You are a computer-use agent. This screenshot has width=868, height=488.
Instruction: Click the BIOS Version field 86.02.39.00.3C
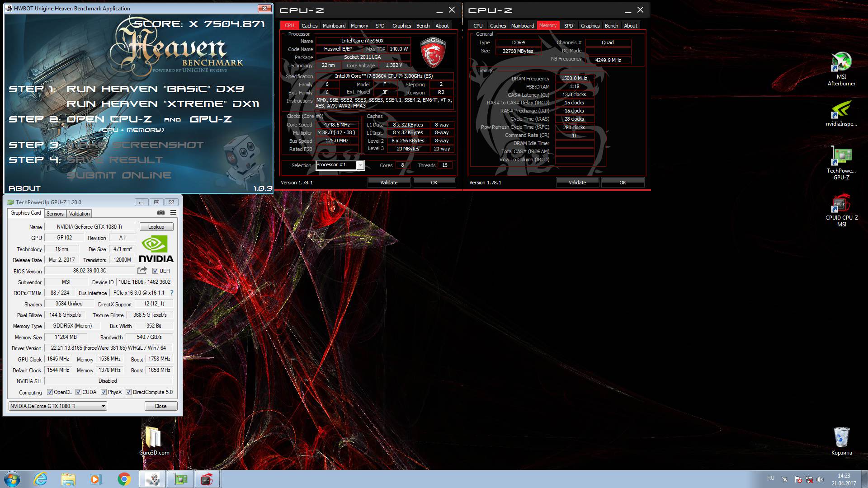[x=90, y=271]
